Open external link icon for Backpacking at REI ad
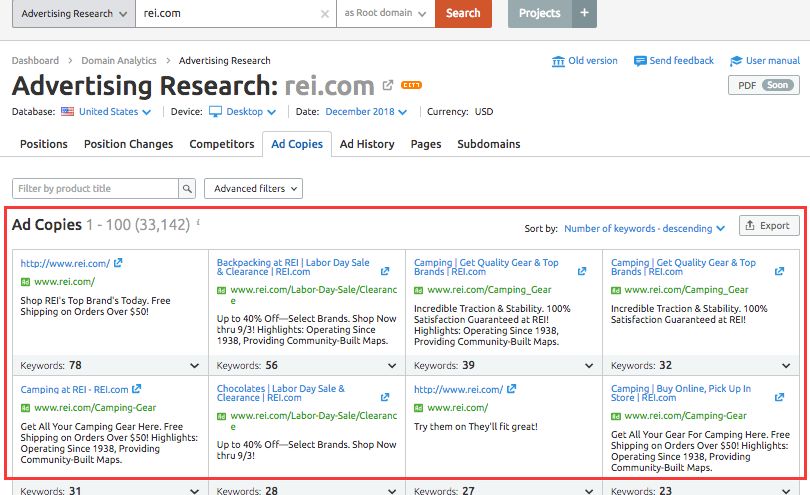 385,271
